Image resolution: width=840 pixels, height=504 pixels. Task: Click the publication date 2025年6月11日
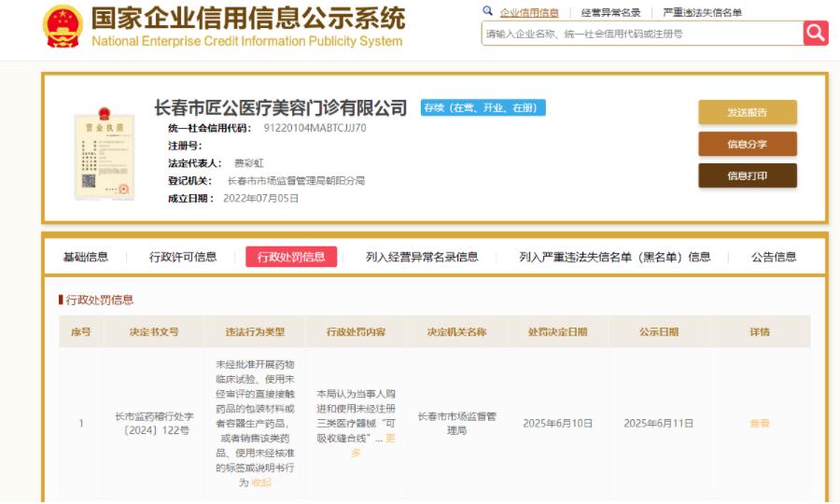659,424
